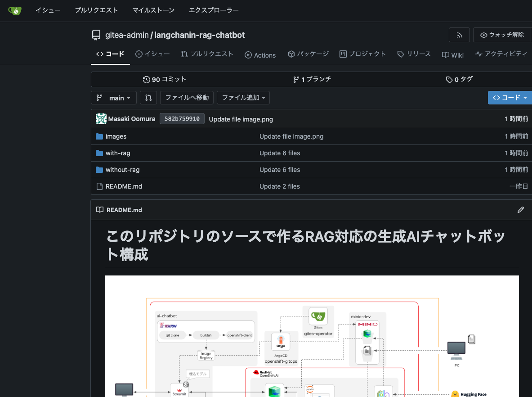532x397 pixels.
Task: Open images row Update file image.png commit
Action: click(291, 136)
